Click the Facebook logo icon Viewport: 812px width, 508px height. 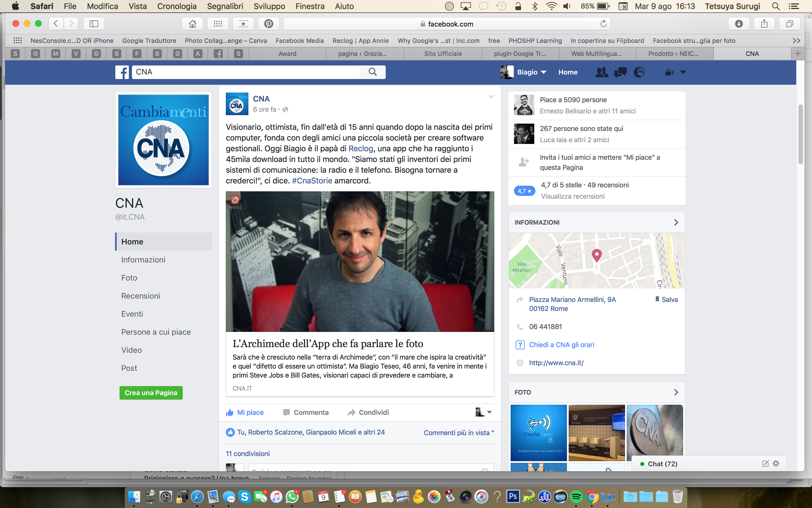click(122, 72)
